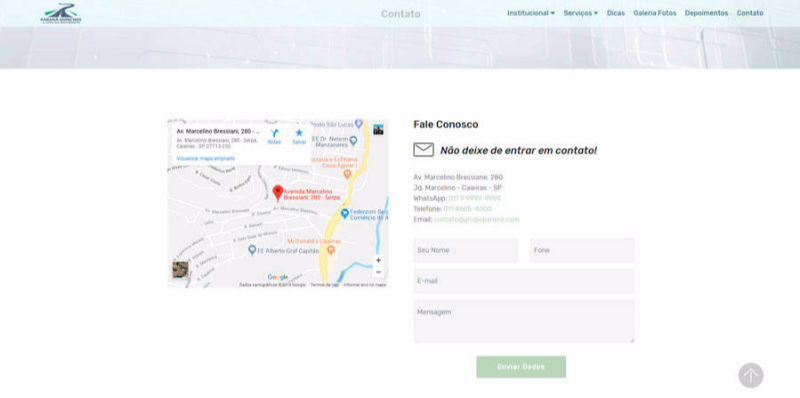800x398 pixels.
Task: Click the Visualizar mapa ampliado link
Action: click(x=206, y=159)
